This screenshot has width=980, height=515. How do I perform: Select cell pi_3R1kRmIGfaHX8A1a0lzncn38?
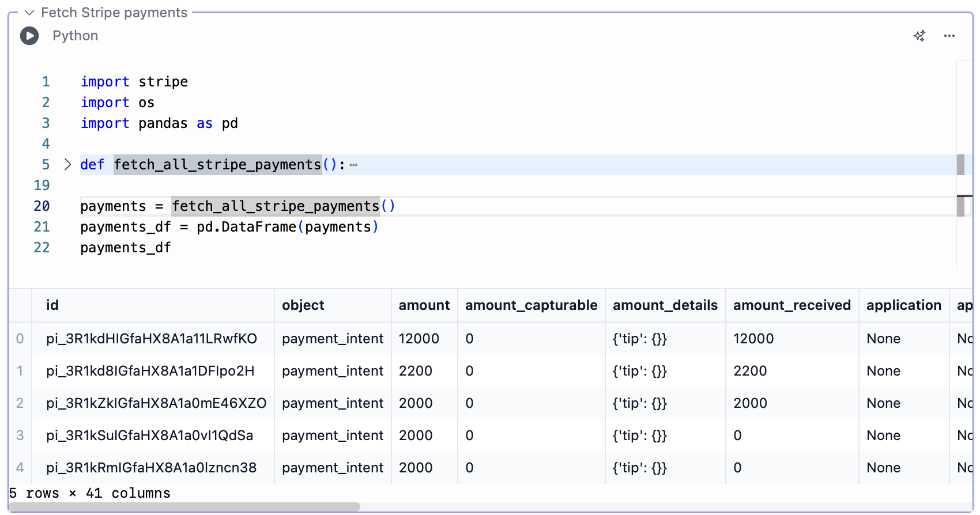(152, 468)
